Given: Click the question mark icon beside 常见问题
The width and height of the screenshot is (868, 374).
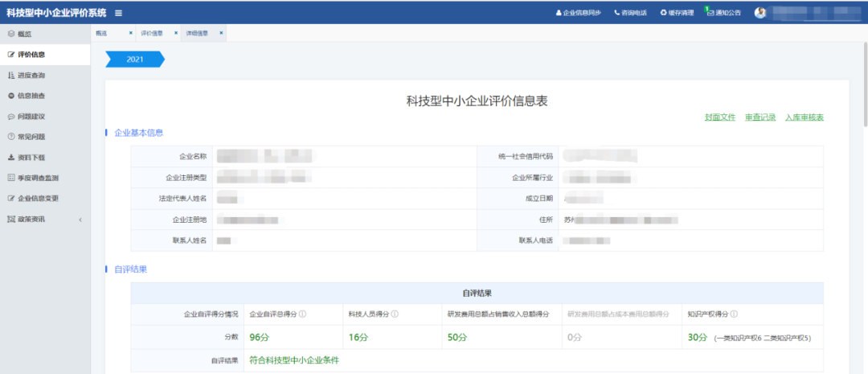Looking at the screenshot, I should (x=11, y=136).
